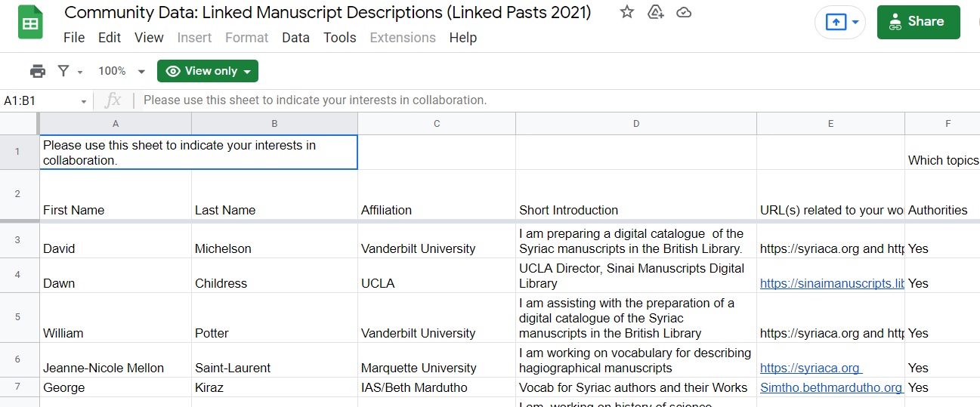Open the Simtho.bethmardutho.org link
This screenshot has height=407, width=980.
[x=830, y=387]
